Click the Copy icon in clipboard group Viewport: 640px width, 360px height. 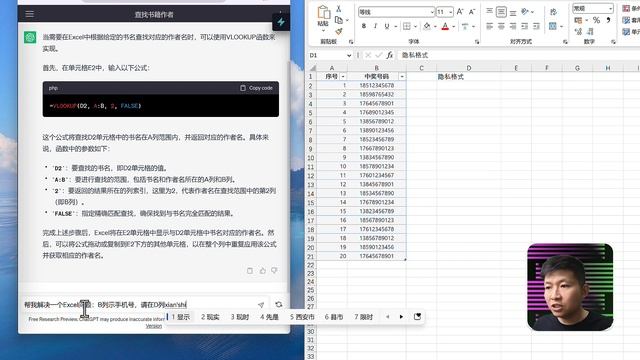point(338,20)
